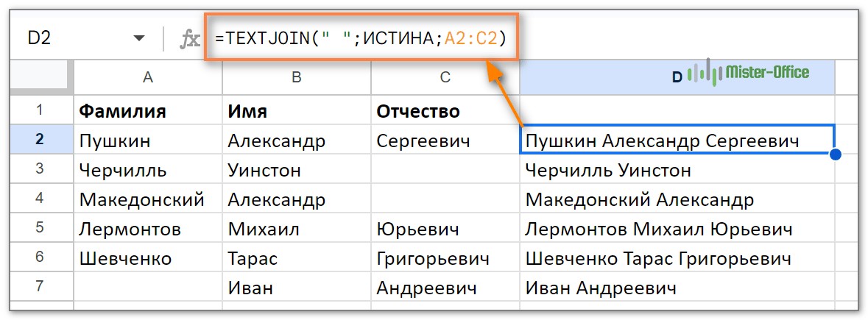Select row 4 header
The width and height of the screenshot is (868, 320).
pyautogui.click(x=41, y=199)
